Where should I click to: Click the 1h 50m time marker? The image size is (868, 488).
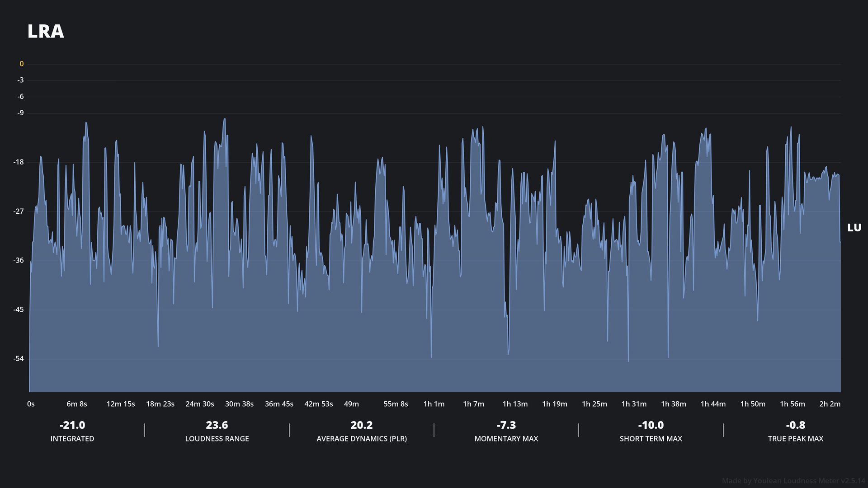pyautogui.click(x=753, y=404)
